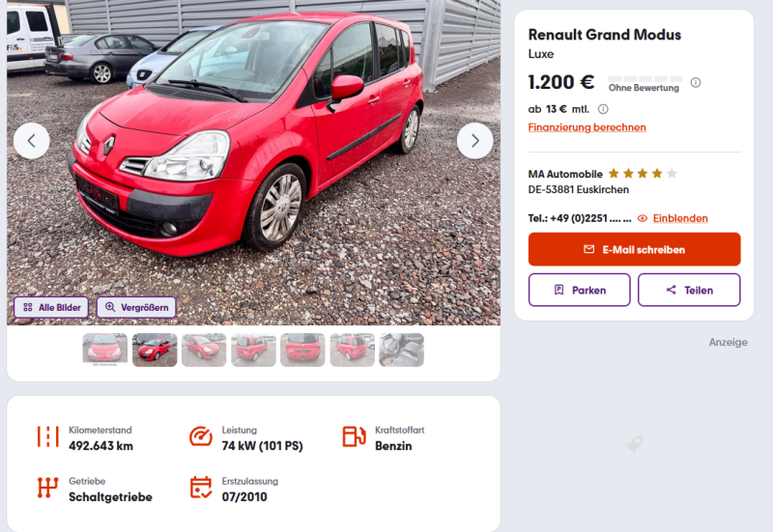The height and width of the screenshot is (532, 773).
Task: Show the previous car photo
Action: (31, 141)
